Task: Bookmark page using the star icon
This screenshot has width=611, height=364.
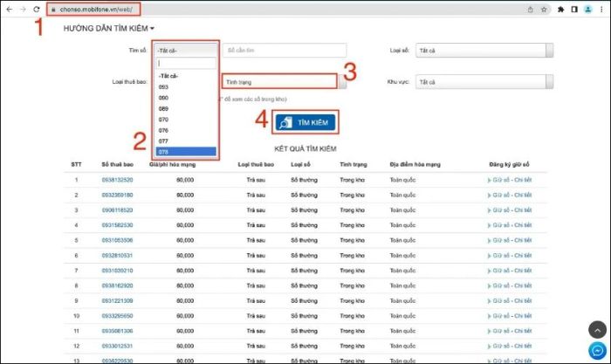Action: point(544,10)
